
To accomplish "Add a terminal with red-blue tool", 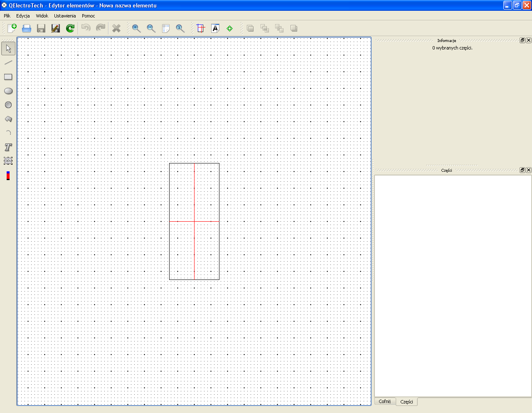I will coord(8,176).
